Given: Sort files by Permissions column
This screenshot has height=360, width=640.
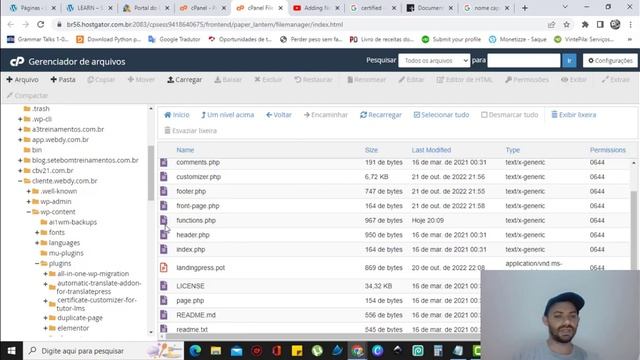Looking at the screenshot, I should pos(607,150).
